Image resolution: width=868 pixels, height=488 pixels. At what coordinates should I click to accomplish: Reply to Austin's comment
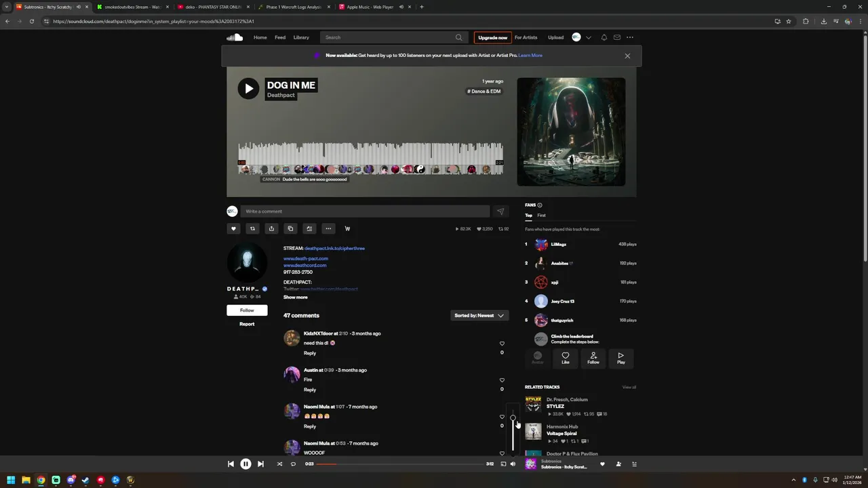[x=310, y=390]
